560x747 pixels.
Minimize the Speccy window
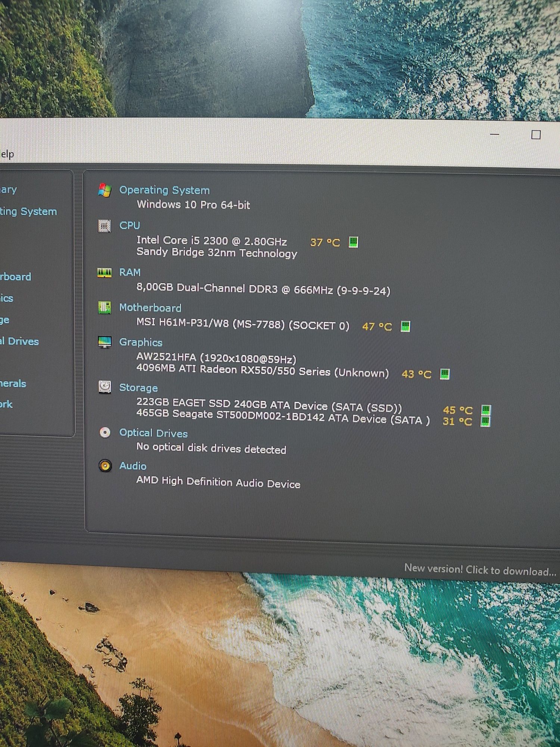pos(495,134)
